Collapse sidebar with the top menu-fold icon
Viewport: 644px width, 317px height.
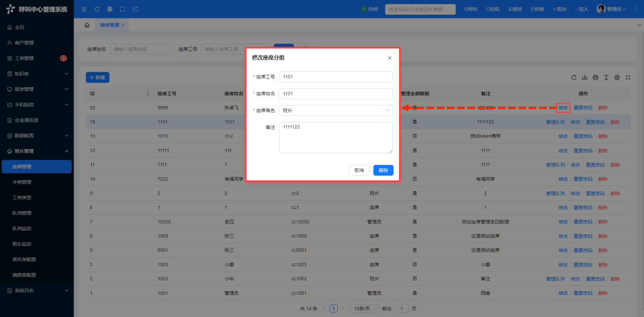point(84,9)
